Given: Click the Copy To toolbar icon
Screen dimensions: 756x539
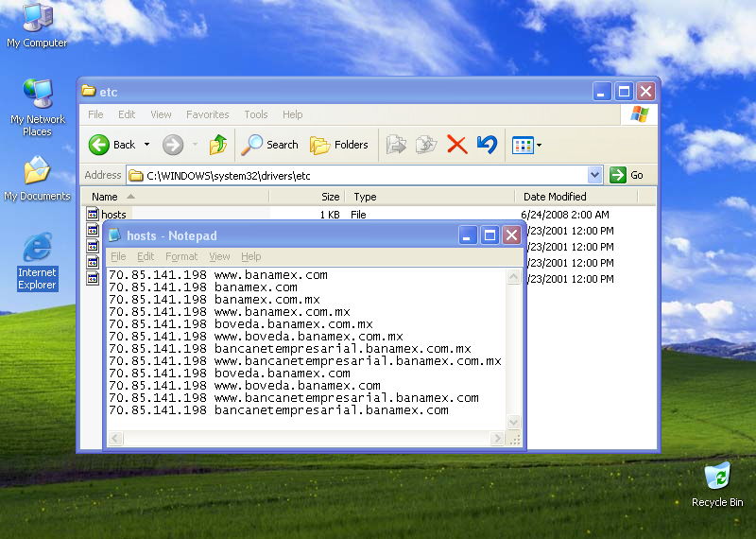Looking at the screenshot, I should coord(426,145).
